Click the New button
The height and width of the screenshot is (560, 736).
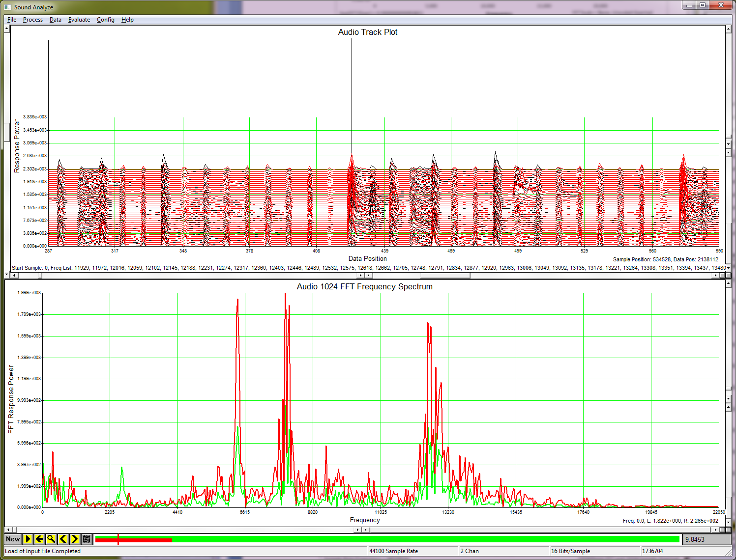point(12,539)
